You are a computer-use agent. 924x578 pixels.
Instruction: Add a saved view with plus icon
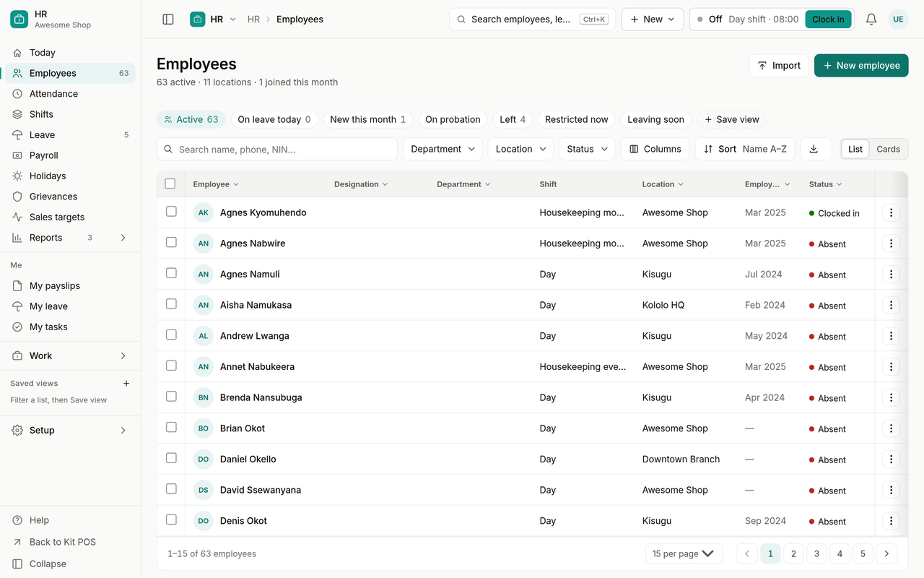coord(126,384)
